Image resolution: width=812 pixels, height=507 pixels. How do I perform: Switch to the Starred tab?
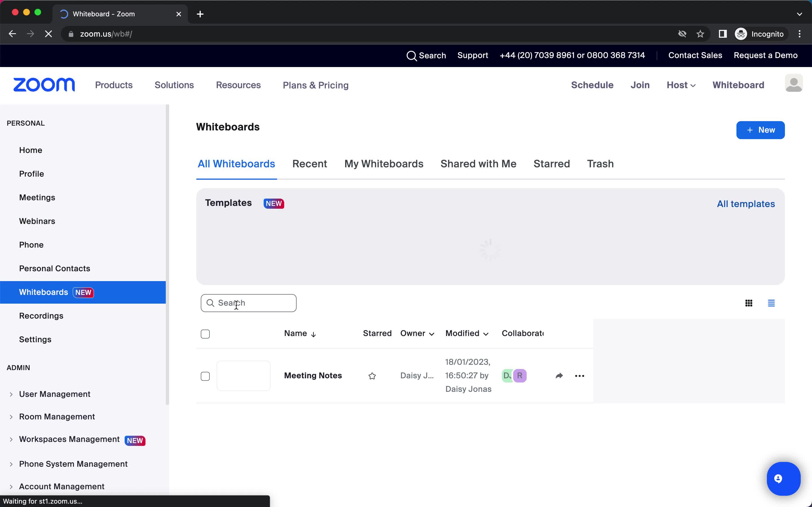(x=551, y=164)
